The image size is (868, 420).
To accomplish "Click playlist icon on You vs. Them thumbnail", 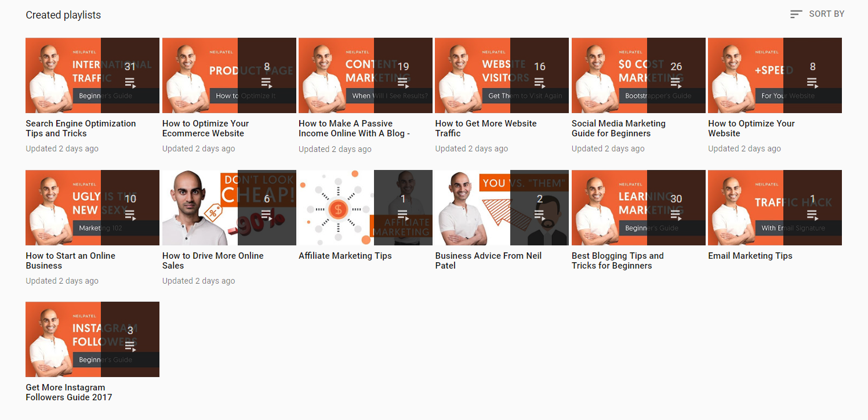I will point(540,215).
